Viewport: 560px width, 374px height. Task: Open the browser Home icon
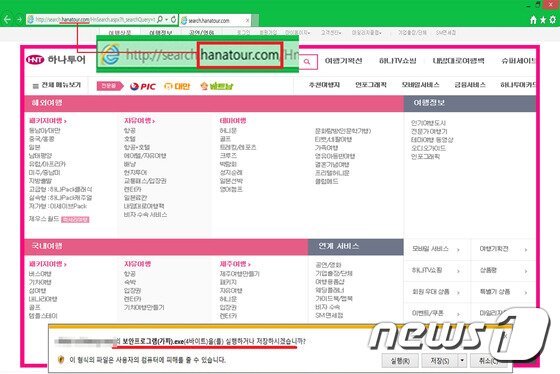[x=533, y=20]
